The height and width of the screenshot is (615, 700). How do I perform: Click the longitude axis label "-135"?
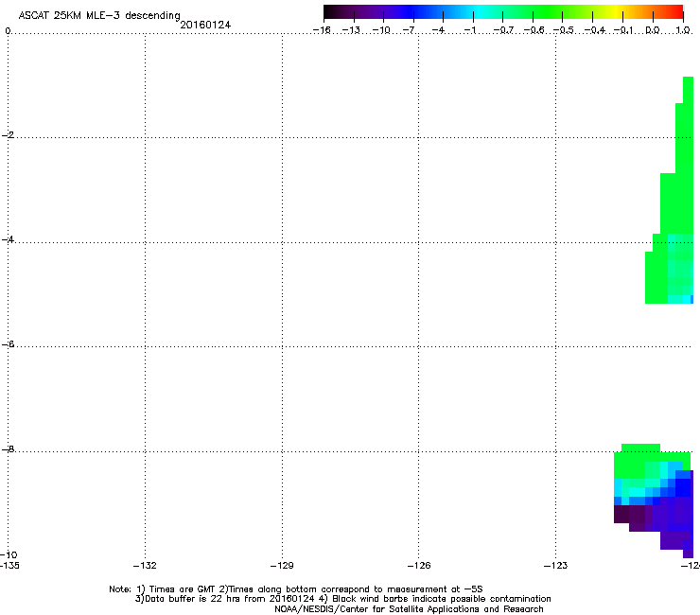click(9, 566)
